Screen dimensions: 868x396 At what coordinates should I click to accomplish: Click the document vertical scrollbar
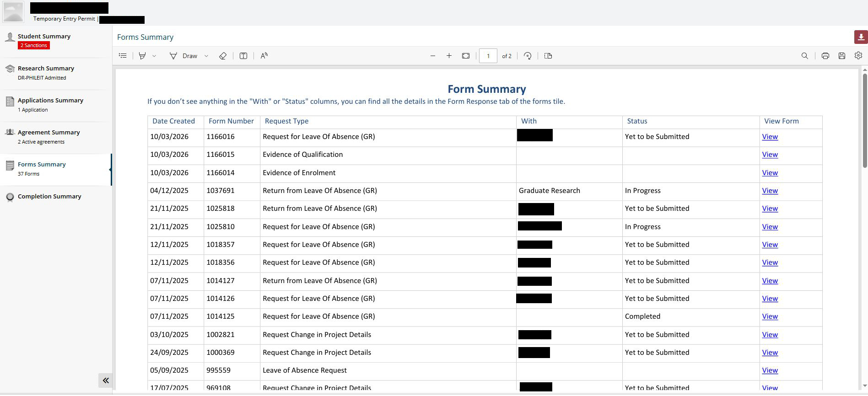pos(864,120)
